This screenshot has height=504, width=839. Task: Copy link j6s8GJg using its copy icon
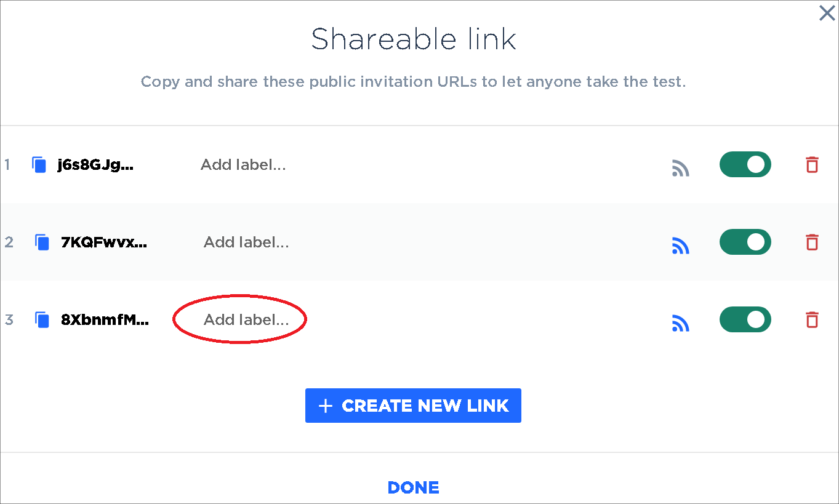click(x=39, y=165)
